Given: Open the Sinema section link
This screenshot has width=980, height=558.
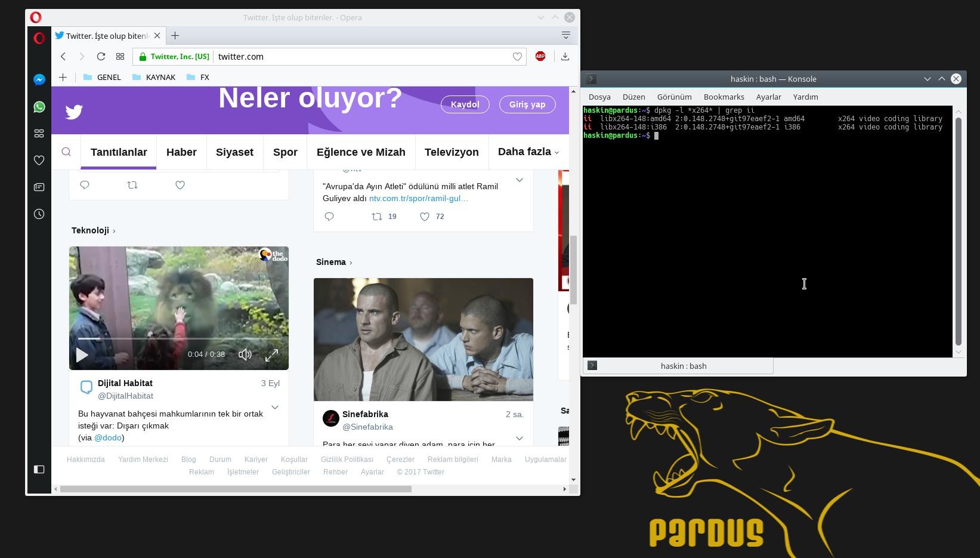Looking at the screenshot, I should 334,262.
